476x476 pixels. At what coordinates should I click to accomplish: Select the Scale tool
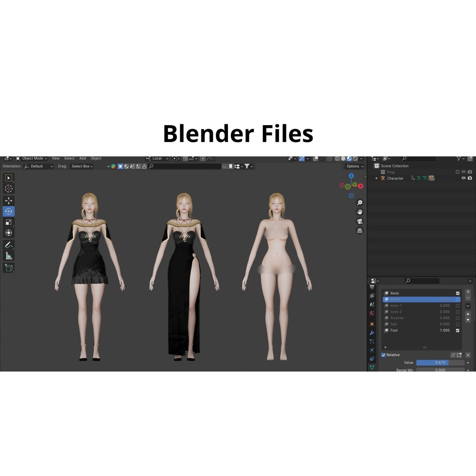point(8,222)
